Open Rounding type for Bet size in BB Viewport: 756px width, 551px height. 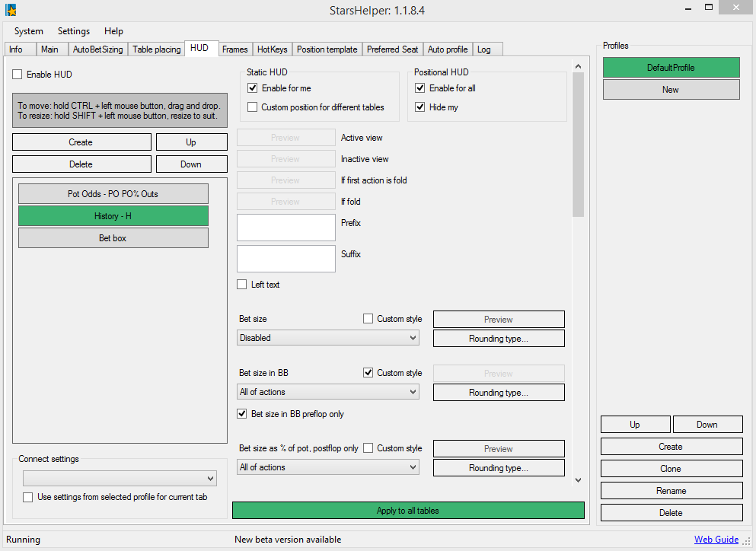499,393
